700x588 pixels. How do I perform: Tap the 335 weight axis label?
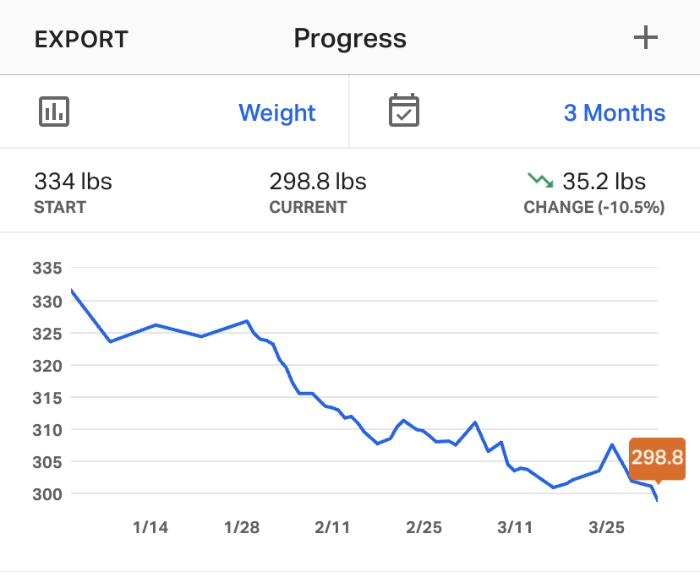(x=47, y=269)
